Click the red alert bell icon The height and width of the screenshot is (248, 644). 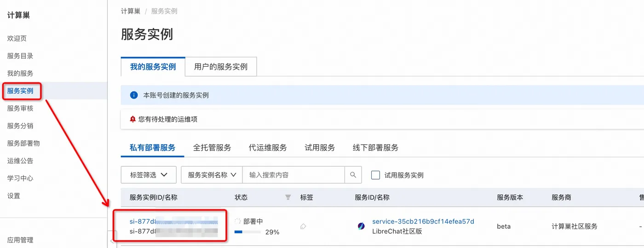[132, 119]
